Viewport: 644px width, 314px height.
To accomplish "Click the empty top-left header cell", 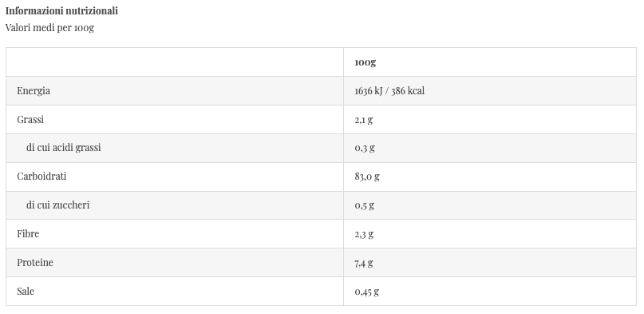I will [175, 62].
